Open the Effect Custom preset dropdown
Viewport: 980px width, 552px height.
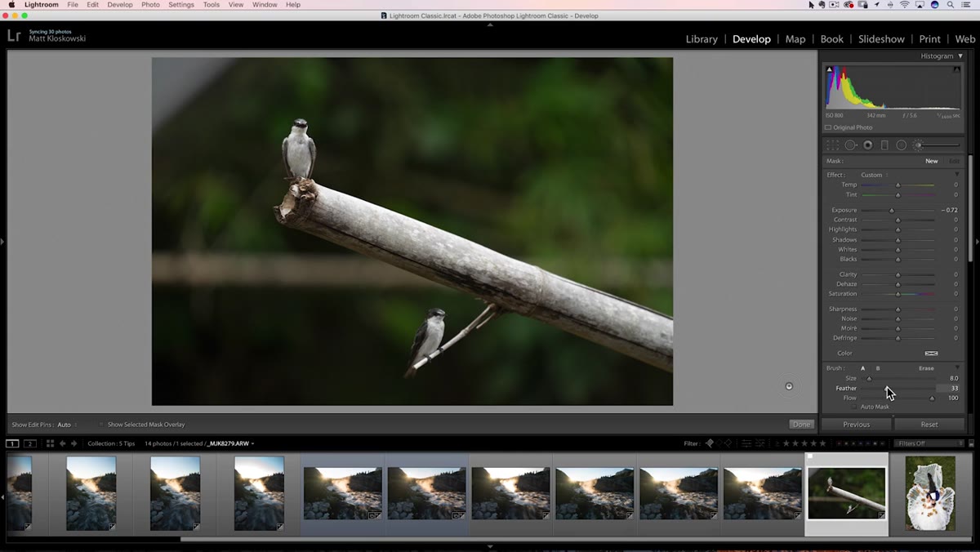[x=874, y=175]
